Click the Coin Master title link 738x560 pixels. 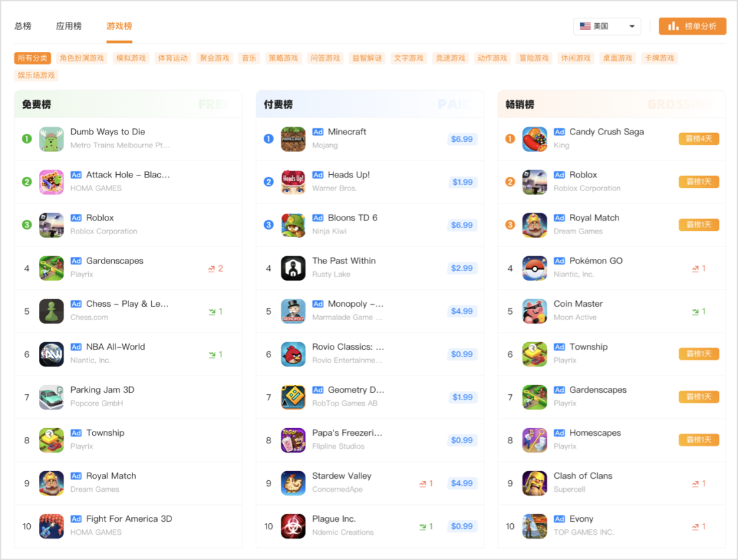click(578, 304)
